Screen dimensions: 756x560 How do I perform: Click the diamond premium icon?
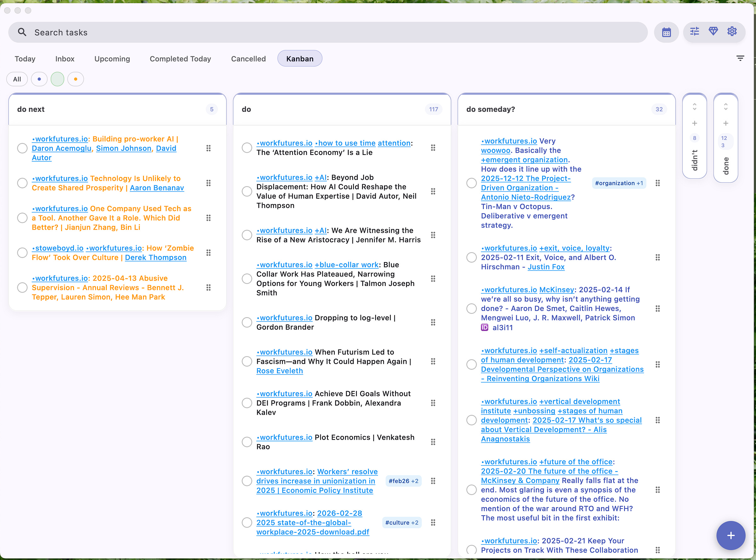[713, 31]
